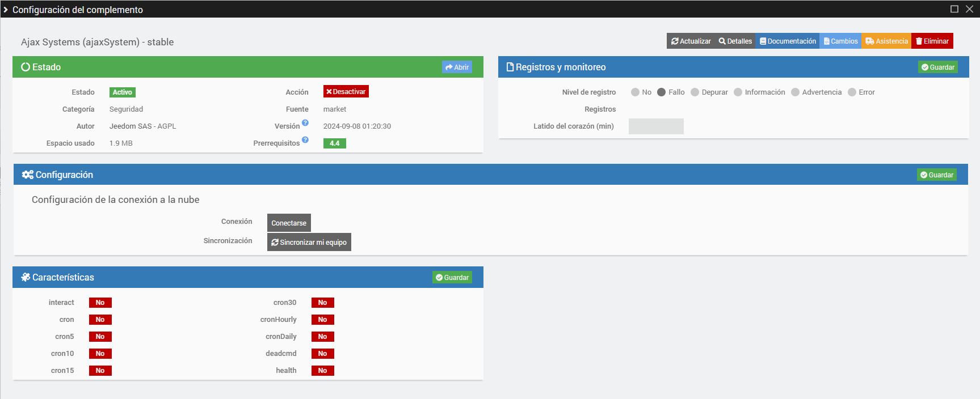Click the author Jeedom SAS - AGPL

pyautogui.click(x=142, y=126)
